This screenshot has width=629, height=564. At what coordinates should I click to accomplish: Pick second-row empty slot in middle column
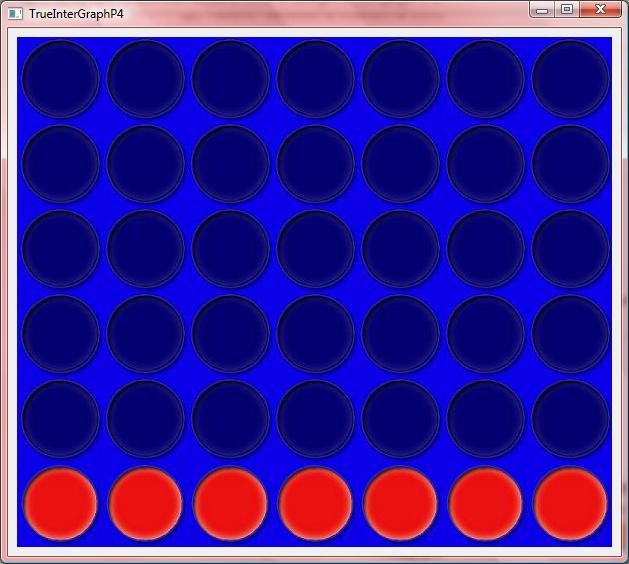coord(316,164)
